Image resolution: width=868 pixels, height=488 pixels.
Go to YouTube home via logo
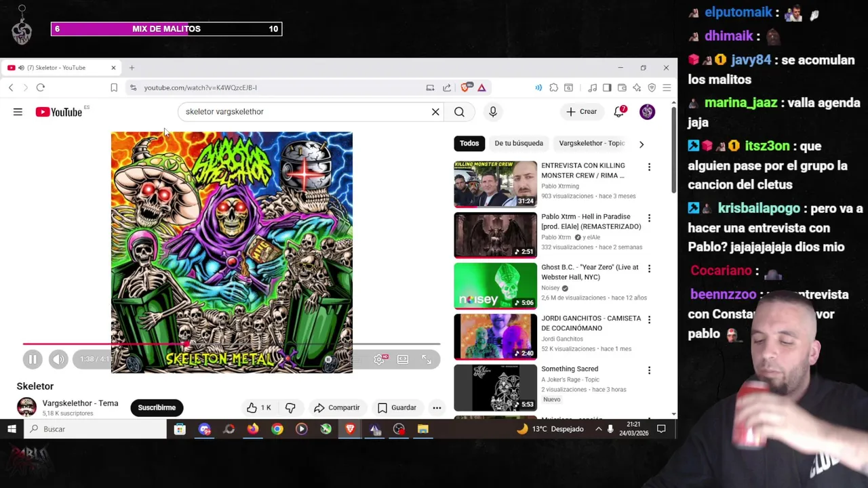59,112
